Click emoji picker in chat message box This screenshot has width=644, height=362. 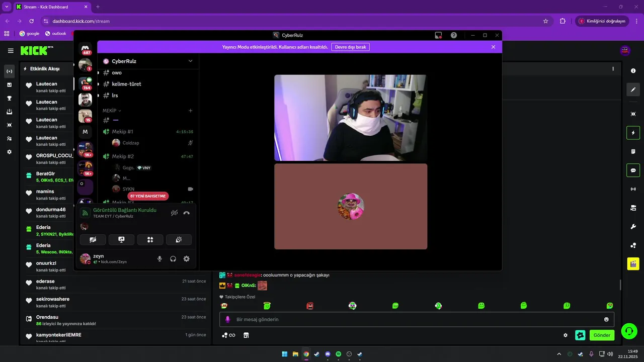(x=606, y=319)
